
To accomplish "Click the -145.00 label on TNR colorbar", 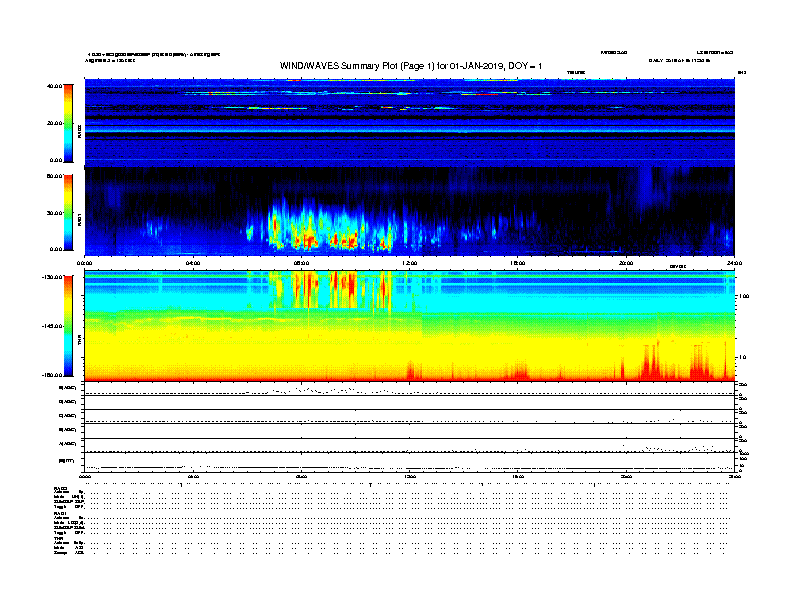I will pyautogui.click(x=52, y=326).
